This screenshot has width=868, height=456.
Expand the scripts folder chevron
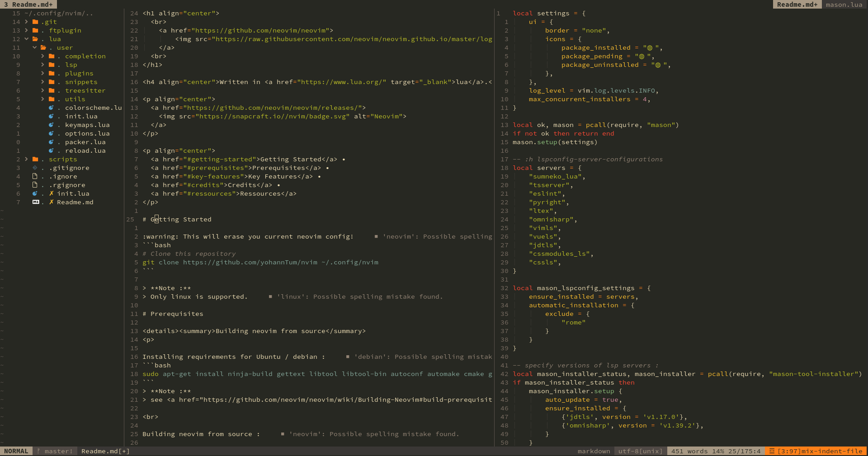[x=26, y=159]
